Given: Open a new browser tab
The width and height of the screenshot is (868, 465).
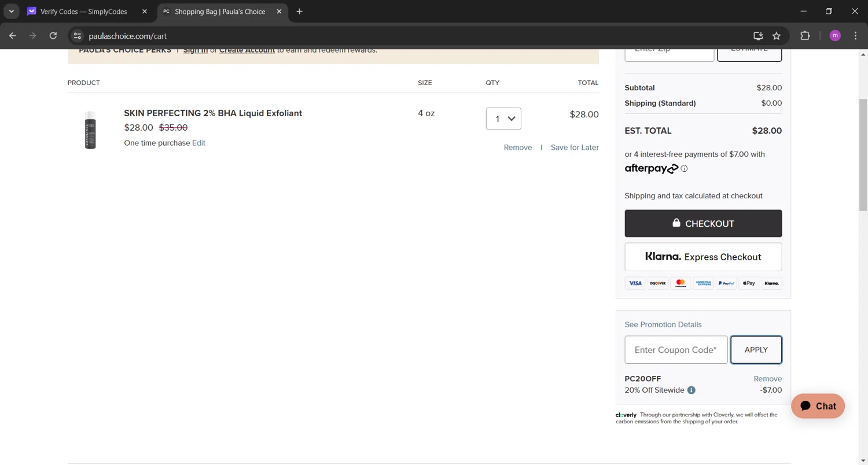Looking at the screenshot, I should (299, 12).
